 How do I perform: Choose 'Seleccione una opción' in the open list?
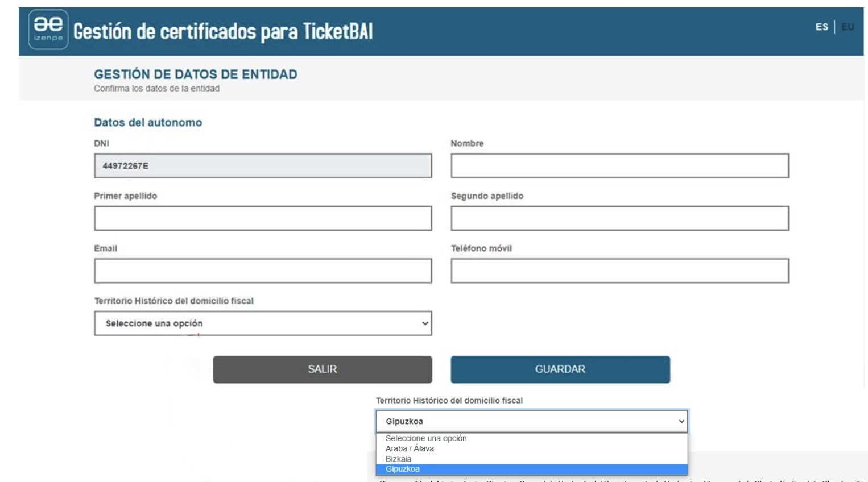pos(532,438)
